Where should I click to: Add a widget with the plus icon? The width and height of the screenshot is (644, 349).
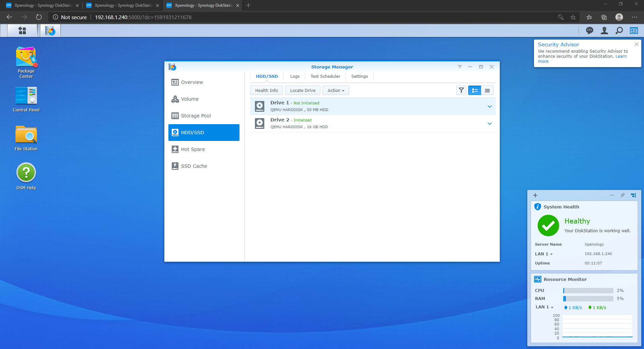click(535, 195)
